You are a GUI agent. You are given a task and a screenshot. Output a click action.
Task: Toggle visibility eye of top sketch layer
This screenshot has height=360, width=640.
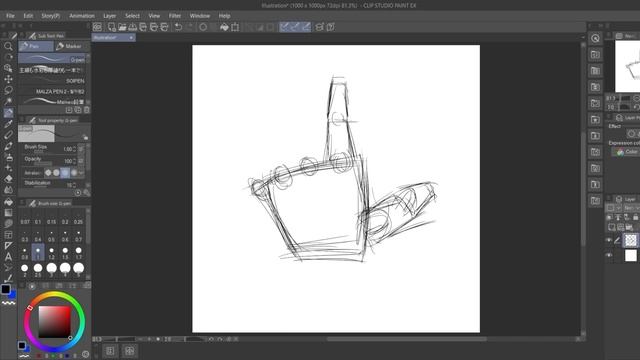pos(609,240)
